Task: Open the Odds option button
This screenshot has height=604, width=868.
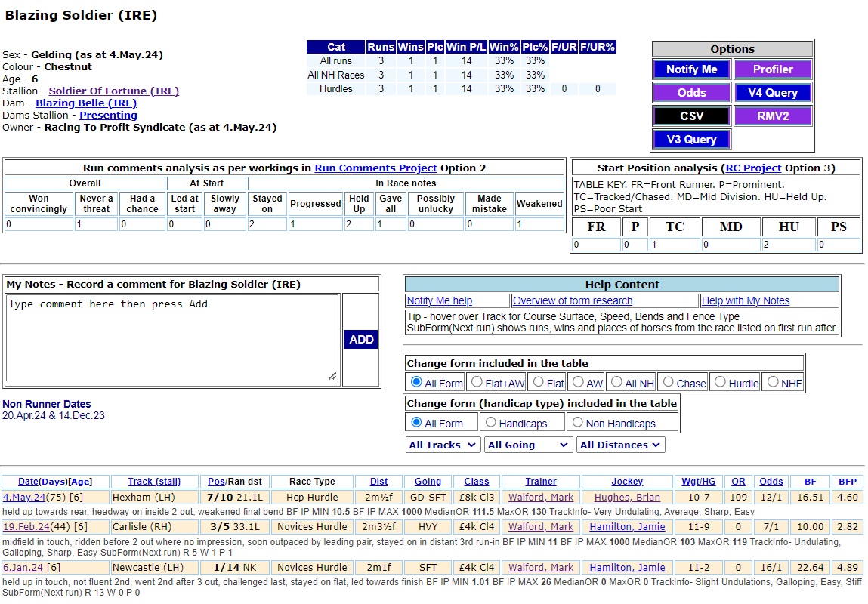Action: pos(691,93)
